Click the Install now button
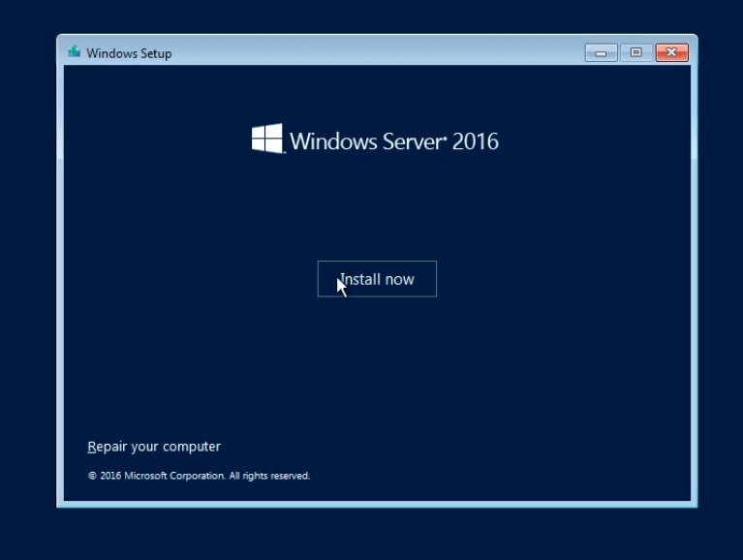 [x=377, y=279]
